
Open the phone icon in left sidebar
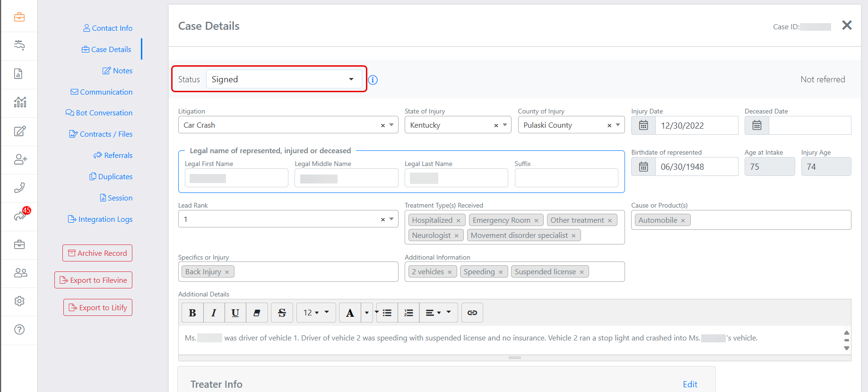[x=19, y=188]
